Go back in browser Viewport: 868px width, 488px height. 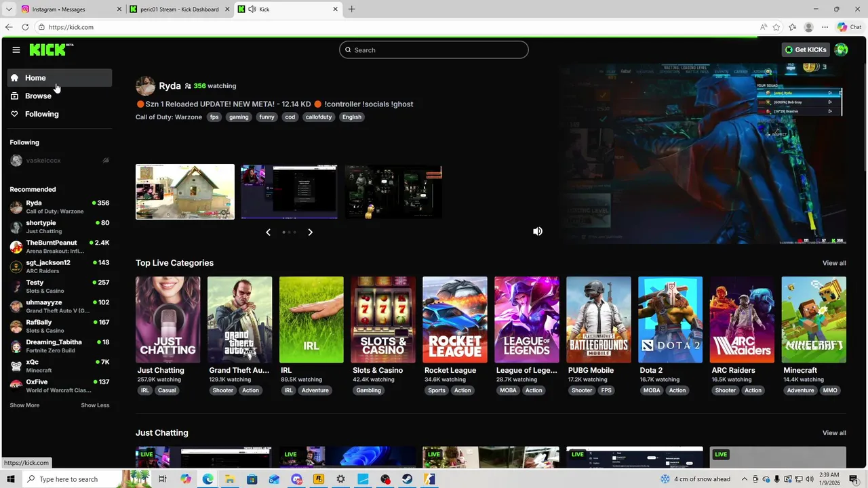click(8, 27)
